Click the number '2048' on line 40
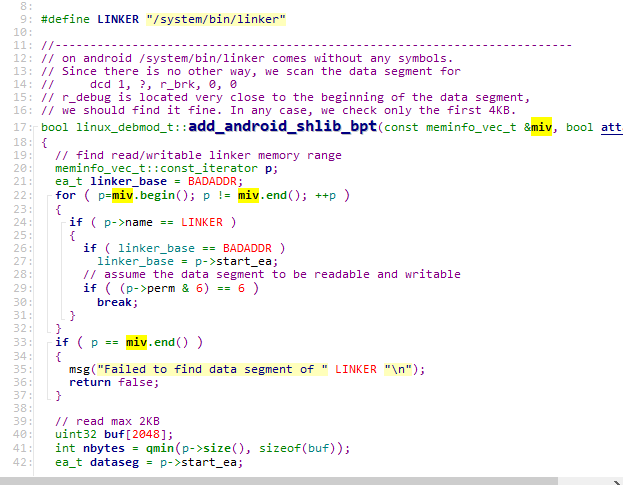Screen dimensions: 623x485 pos(146,435)
